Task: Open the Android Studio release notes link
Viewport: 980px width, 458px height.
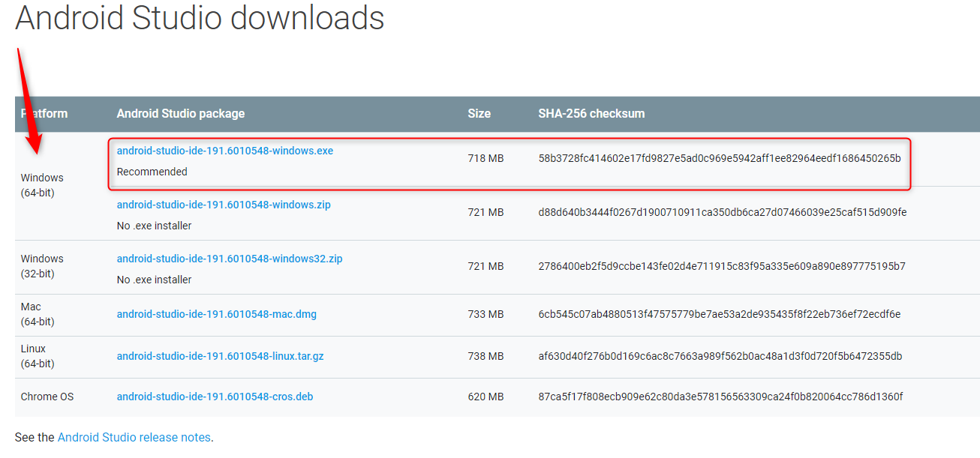Action: click(134, 437)
